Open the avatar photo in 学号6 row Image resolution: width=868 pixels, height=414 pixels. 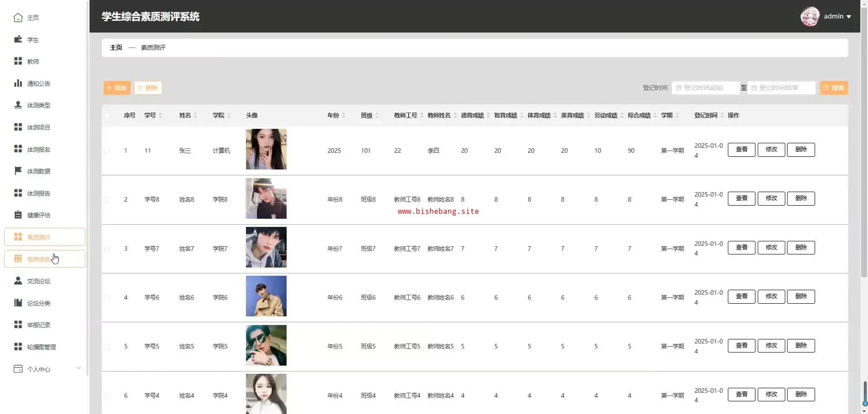[266, 296]
